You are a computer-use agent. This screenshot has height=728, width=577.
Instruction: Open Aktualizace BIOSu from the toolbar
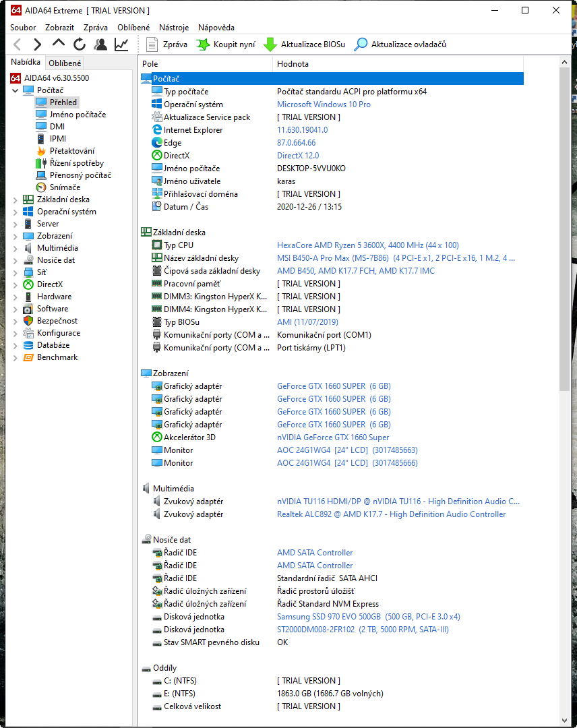point(304,44)
